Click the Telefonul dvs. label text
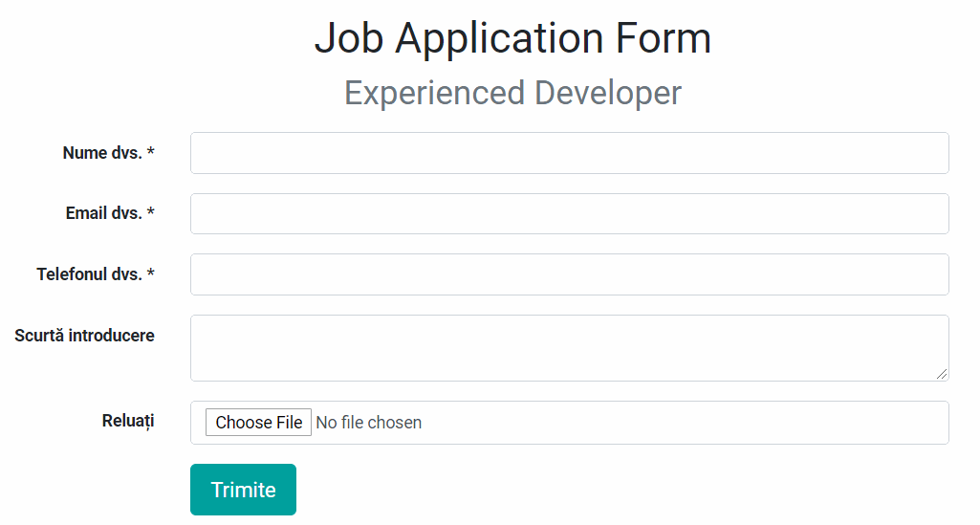Image resolution: width=980 pixels, height=525 pixels. click(89, 274)
